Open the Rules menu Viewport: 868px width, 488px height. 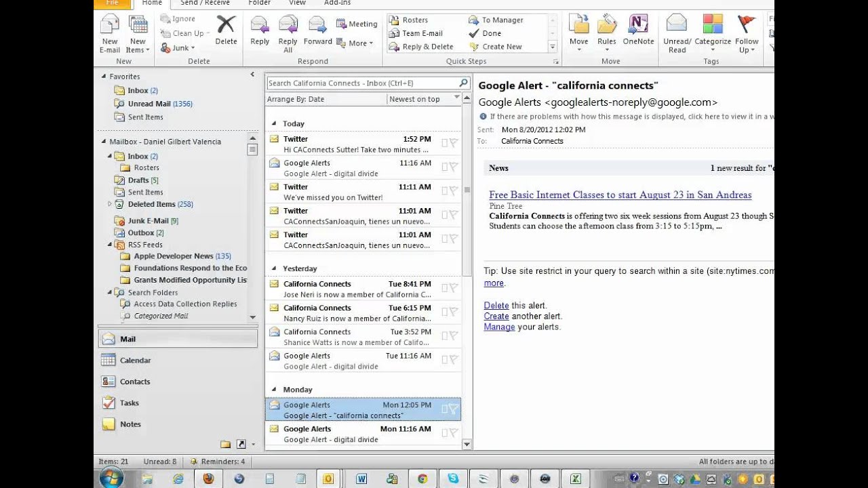pyautogui.click(x=607, y=34)
